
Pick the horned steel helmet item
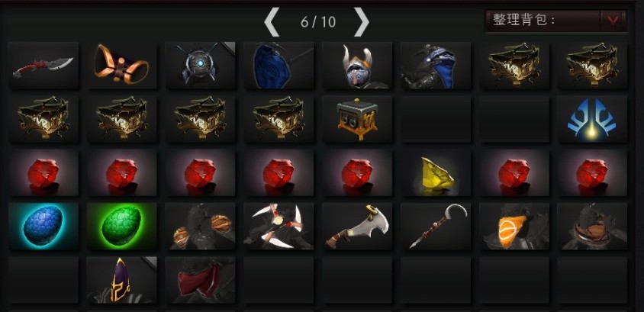click(x=357, y=66)
